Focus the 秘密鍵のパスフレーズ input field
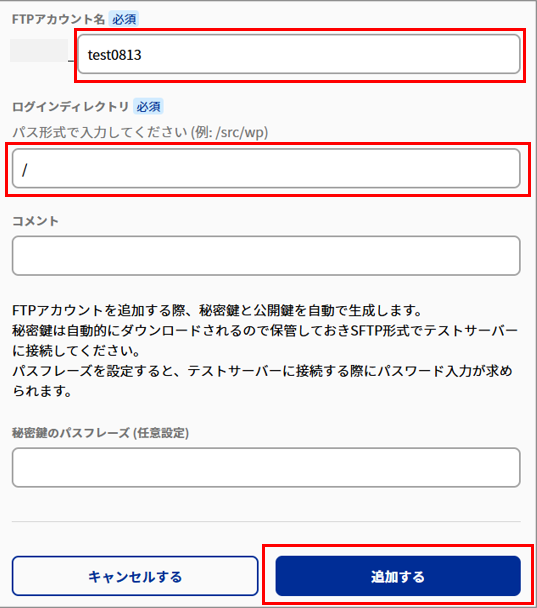This screenshot has width=537, height=608. [266, 467]
